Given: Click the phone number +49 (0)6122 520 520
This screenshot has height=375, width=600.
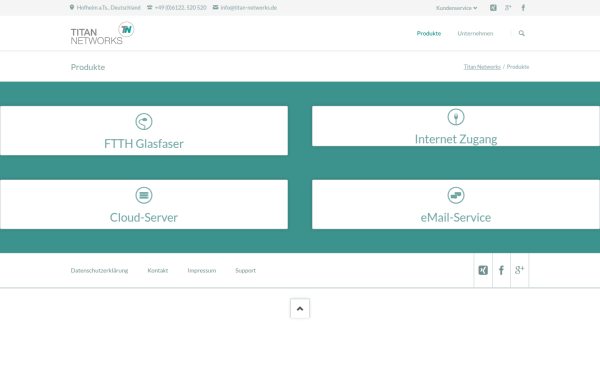Looking at the screenshot, I should (x=181, y=8).
